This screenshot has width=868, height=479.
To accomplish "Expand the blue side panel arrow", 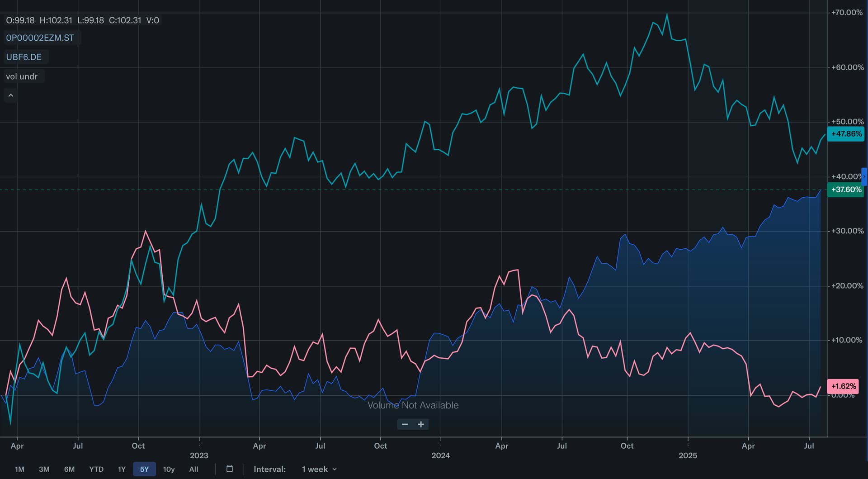I will pyautogui.click(x=864, y=177).
